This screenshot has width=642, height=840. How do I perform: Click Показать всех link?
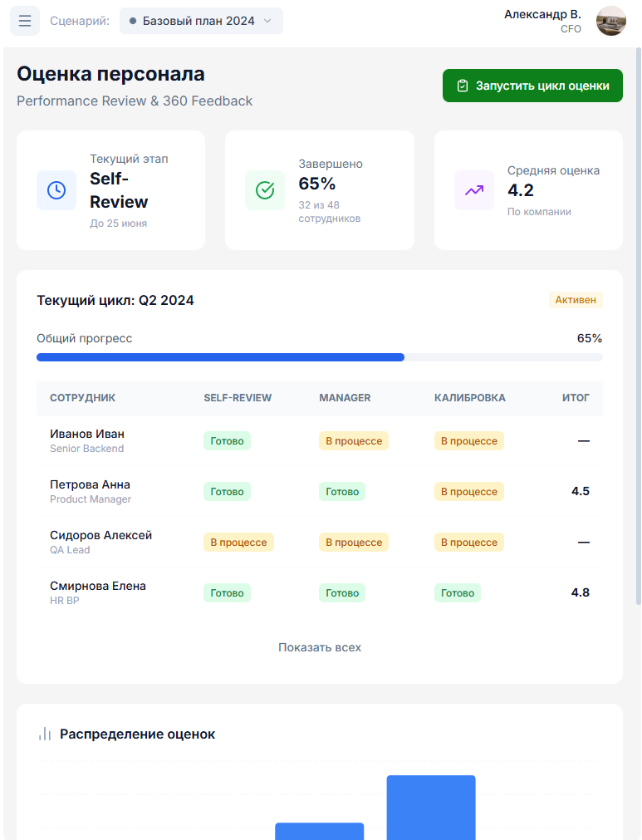click(x=320, y=647)
